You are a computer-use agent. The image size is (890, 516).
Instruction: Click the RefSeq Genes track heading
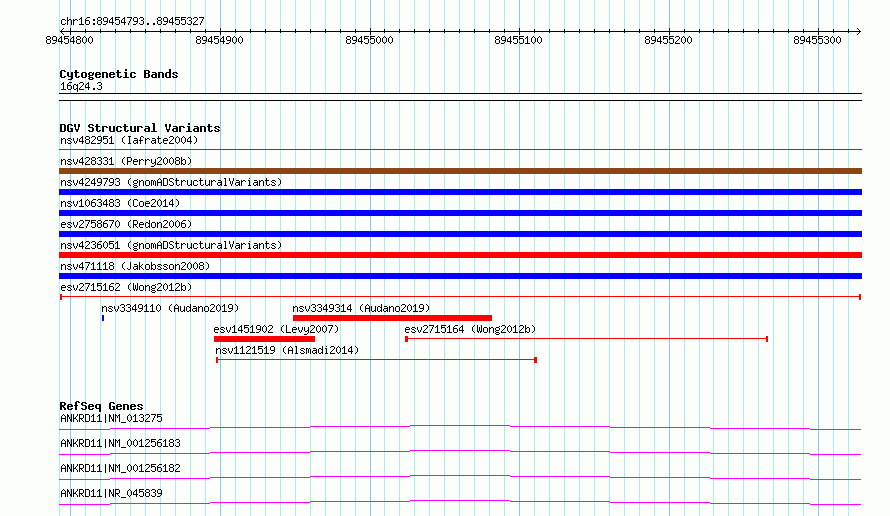(x=101, y=406)
